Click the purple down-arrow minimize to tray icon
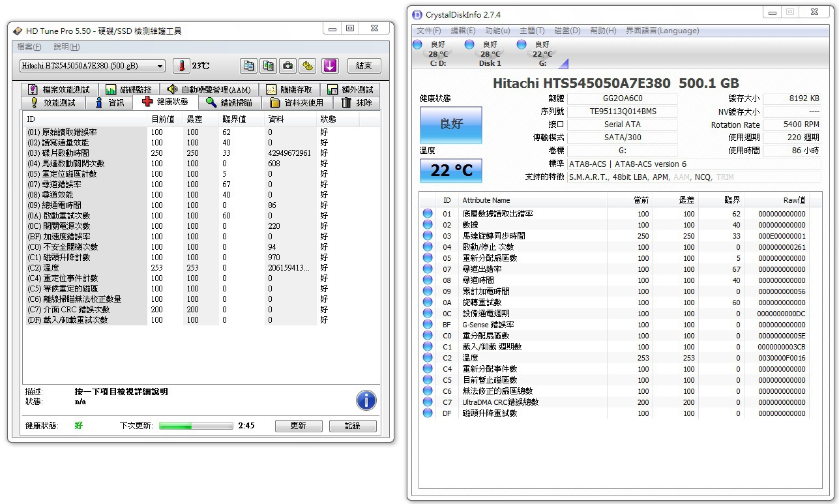This screenshot has width=839, height=504. [x=330, y=66]
